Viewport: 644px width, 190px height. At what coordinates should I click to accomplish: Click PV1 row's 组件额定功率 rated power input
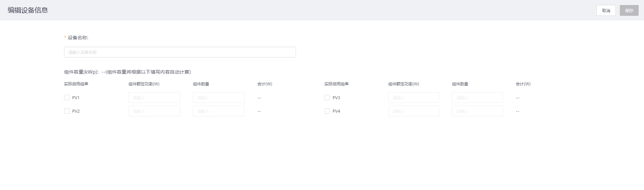click(x=154, y=98)
